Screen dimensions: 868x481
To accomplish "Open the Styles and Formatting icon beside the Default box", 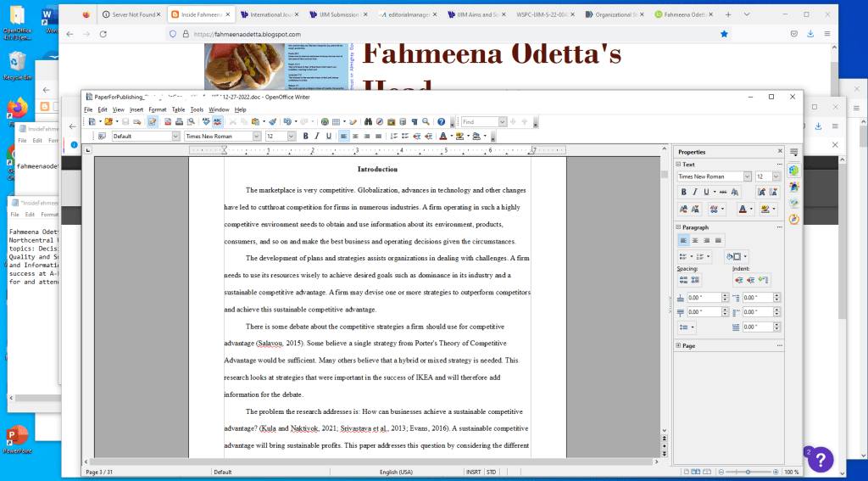I will tap(102, 136).
